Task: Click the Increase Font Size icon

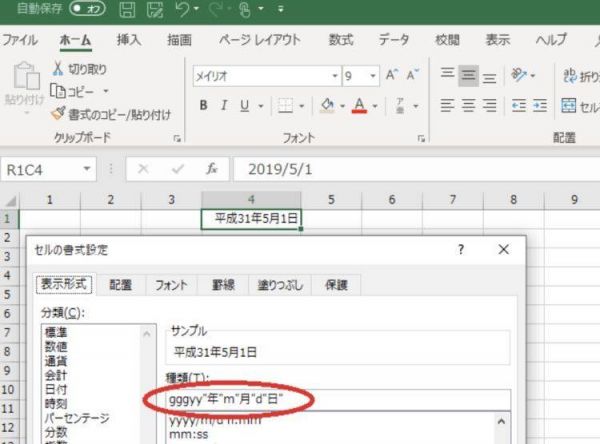Action: tap(392, 76)
